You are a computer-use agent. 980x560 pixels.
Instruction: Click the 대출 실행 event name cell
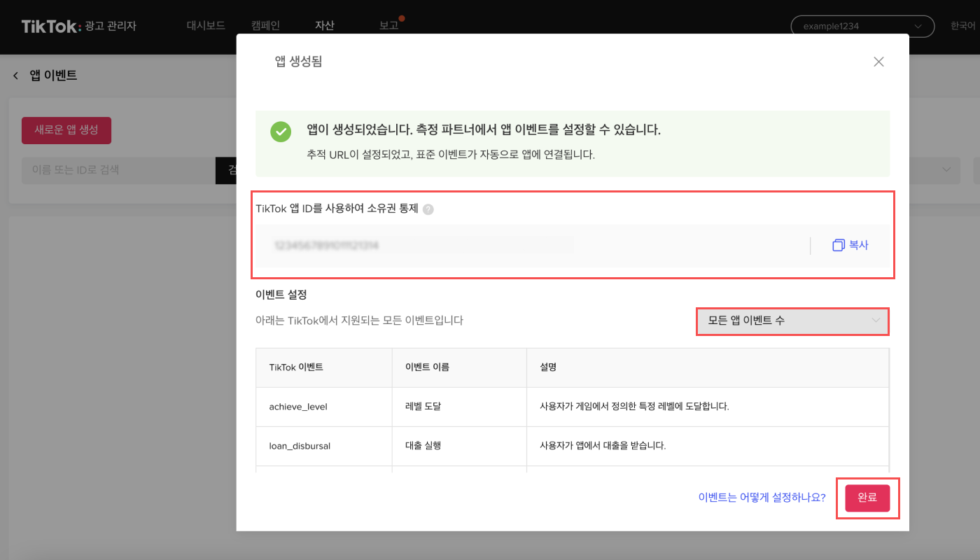point(459,446)
